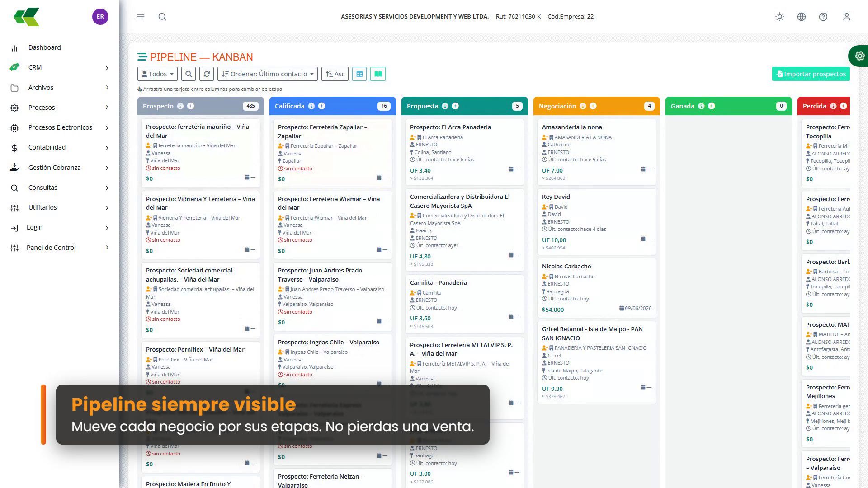Screen dimensions: 868x488
Task: Open the Todos user filter dropdown
Action: pos(157,74)
